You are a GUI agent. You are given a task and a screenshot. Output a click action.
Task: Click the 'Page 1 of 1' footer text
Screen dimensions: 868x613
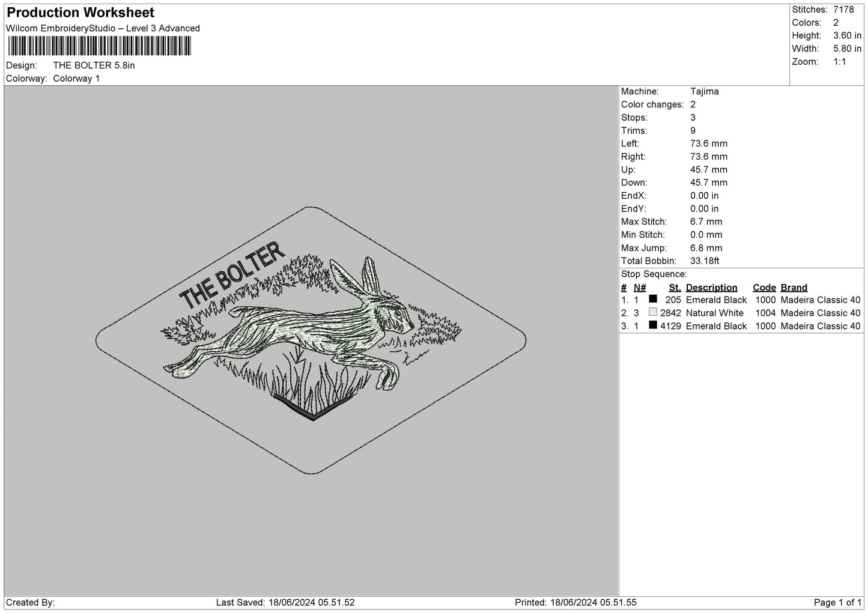click(837, 602)
